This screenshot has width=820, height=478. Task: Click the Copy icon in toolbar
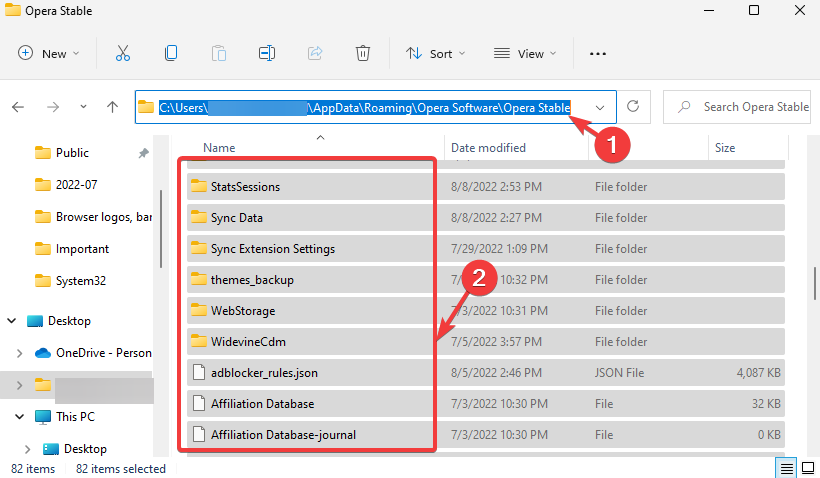tap(171, 53)
